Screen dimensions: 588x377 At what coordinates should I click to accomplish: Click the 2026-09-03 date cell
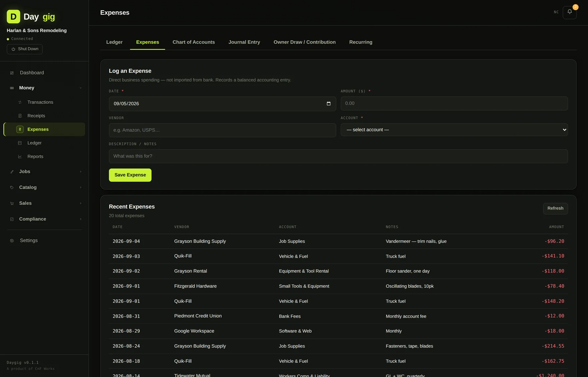(126, 256)
